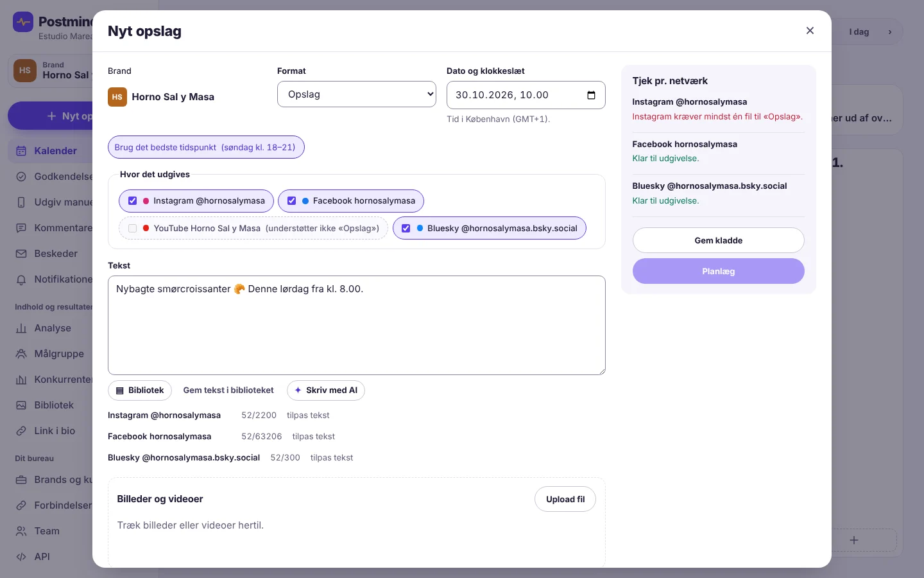The height and width of the screenshot is (578, 924).
Task: Go to next period using chevron by I dag
Action: [890, 32]
